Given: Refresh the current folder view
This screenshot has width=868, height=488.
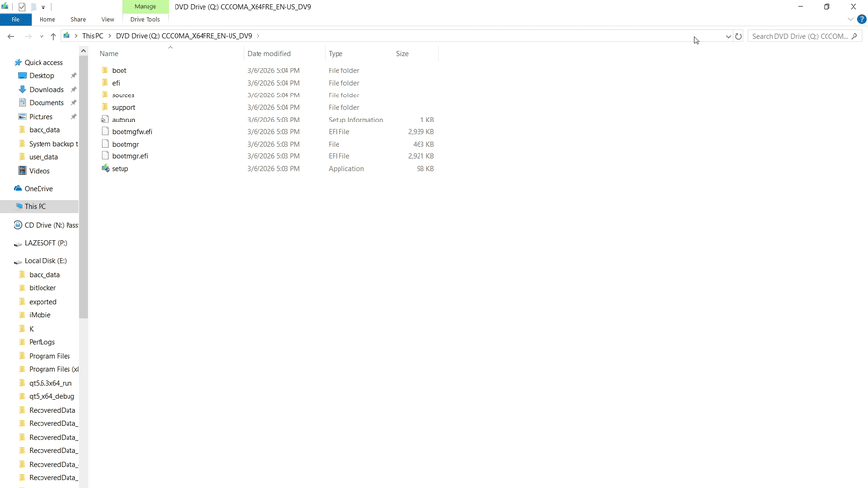Looking at the screenshot, I should [738, 36].
